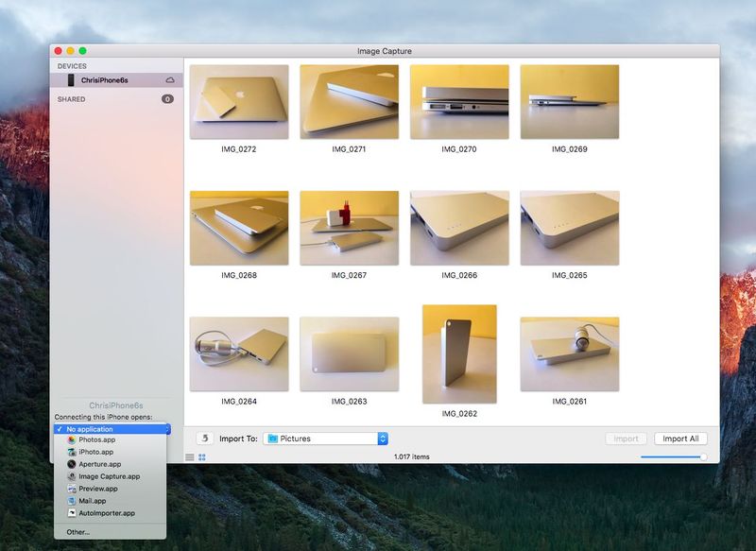The image size is (756, 551).
Task: Click Photos.app icon in menu
Action: [x=72, y=439]
